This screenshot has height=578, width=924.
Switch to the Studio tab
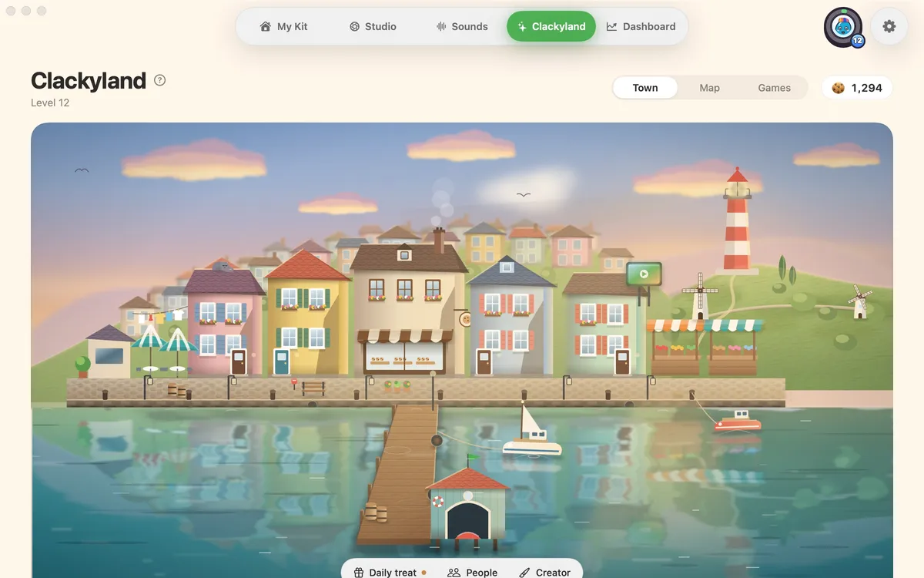tap(373, 26)
